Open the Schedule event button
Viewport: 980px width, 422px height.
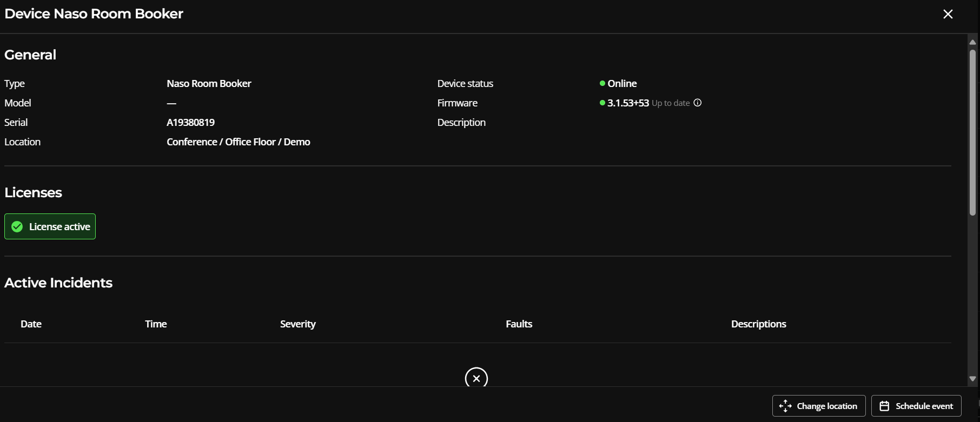pyautogui.click(x=916, y=406)
